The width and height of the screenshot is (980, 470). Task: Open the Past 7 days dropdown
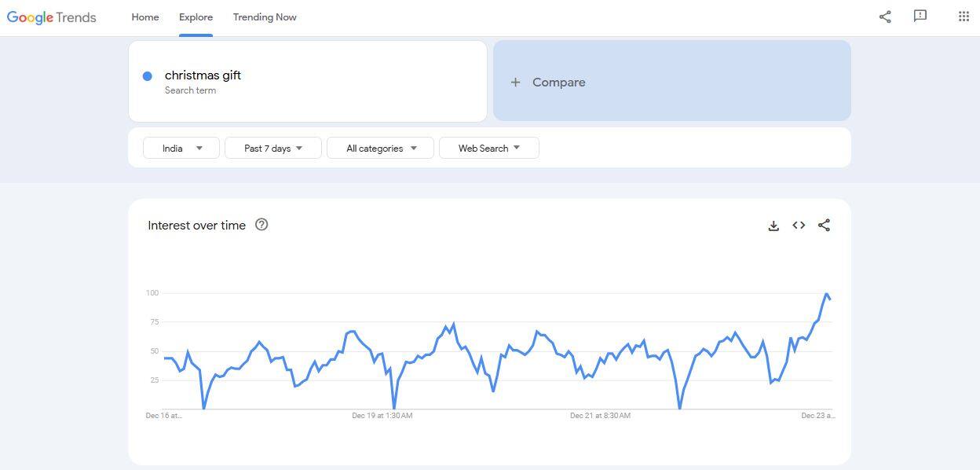272,148
